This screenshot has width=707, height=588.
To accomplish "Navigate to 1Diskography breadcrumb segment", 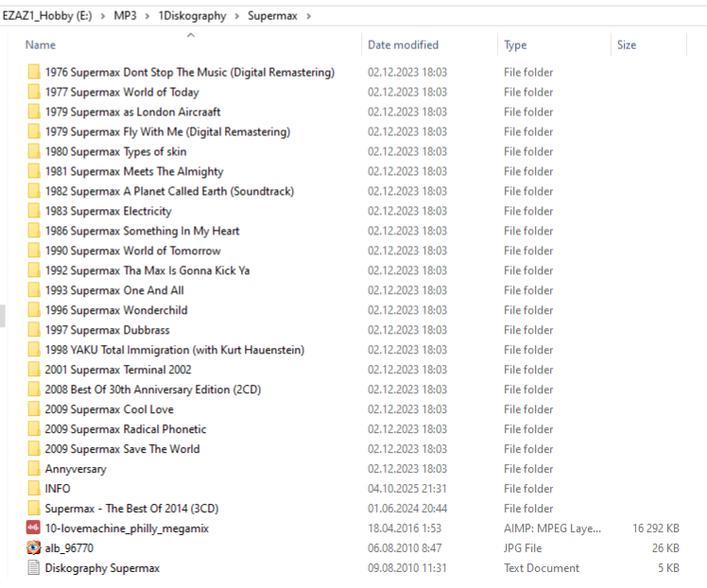I will coord(192,16).
